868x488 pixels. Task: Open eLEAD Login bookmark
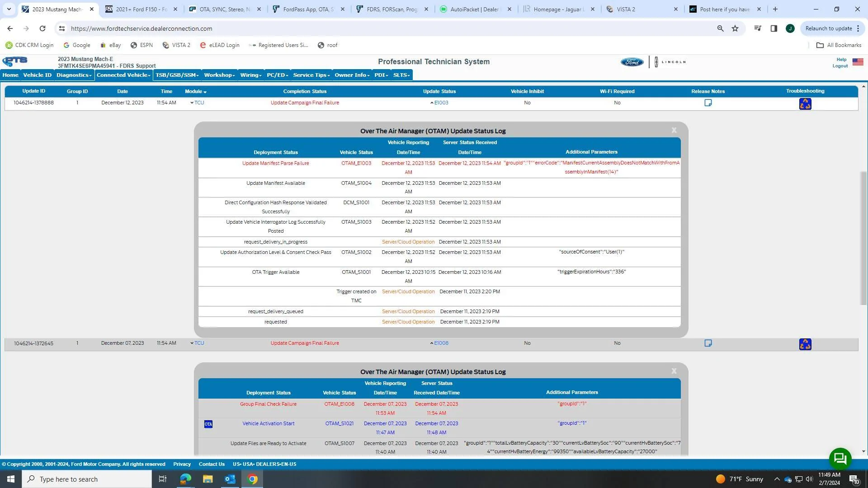point(220,45)
